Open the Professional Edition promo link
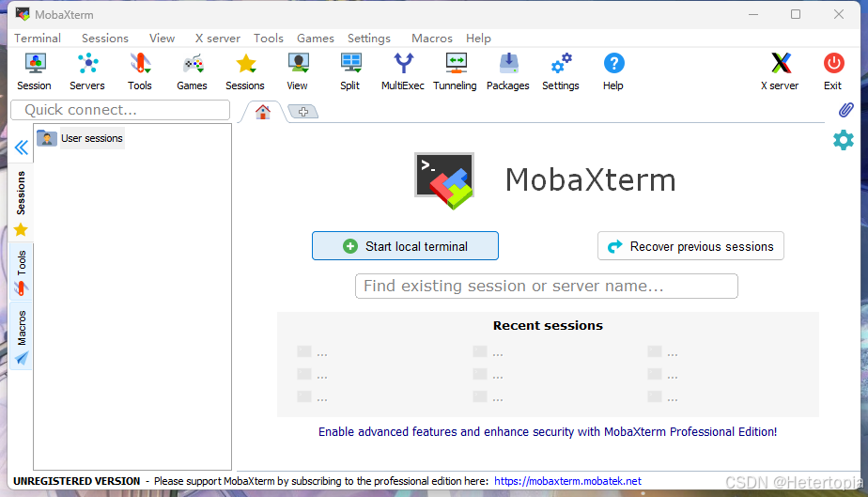The image size is (868, 497). (548, 431)
